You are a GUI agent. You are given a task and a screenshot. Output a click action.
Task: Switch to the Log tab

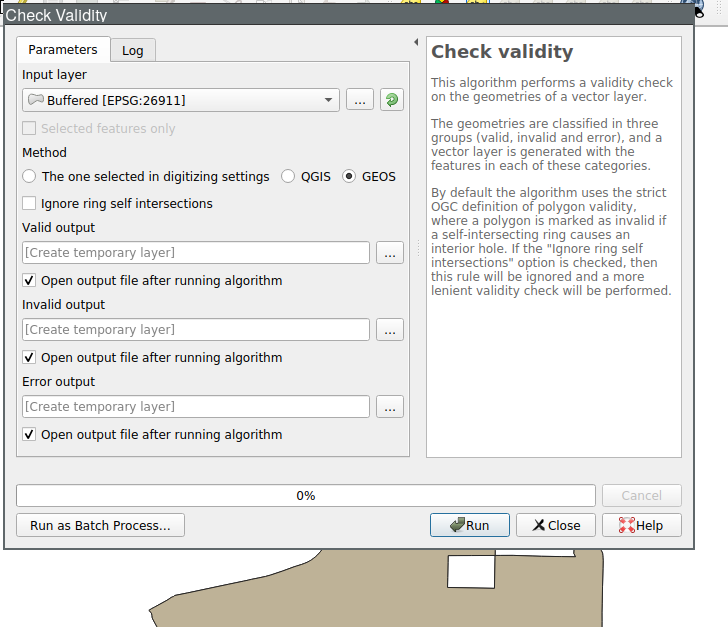click(133, 51)
